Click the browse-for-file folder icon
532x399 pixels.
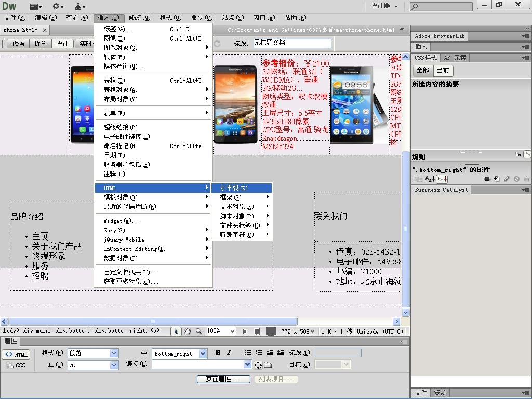(x=268, y=365)
